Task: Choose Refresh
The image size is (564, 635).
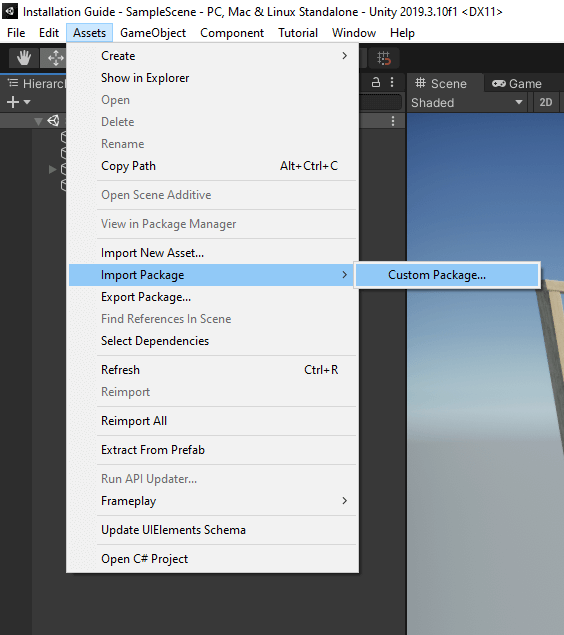Action: point(213,370)
